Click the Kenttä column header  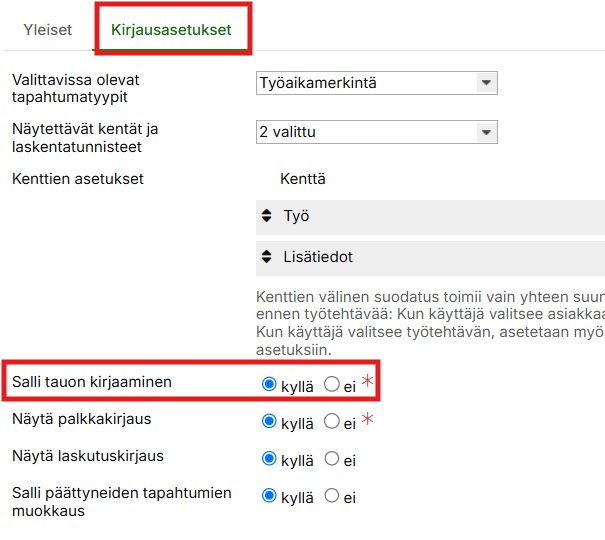[305, 180]
